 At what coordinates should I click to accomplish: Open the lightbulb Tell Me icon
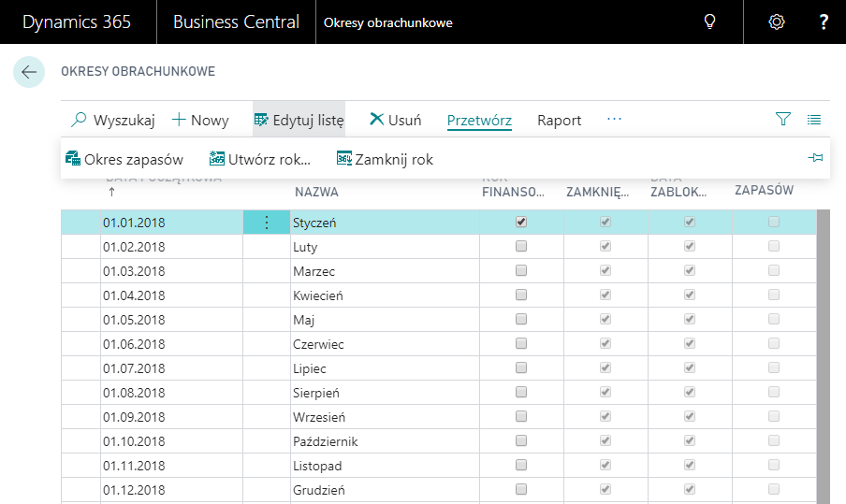709,22
